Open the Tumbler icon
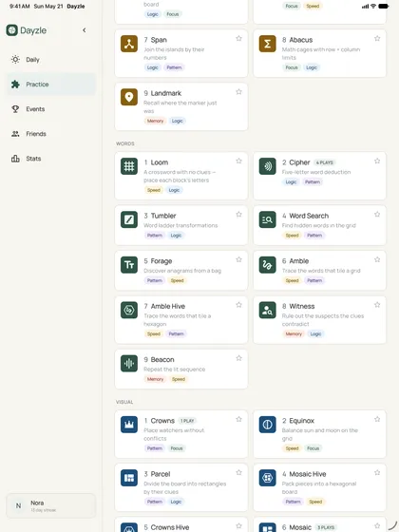 click(x=129, y=219)
